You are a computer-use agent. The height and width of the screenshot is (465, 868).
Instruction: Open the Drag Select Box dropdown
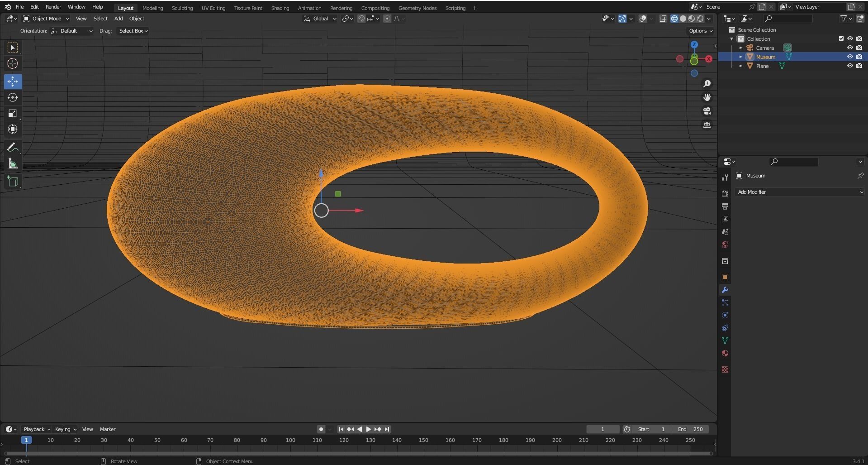(x=133, y=31)
